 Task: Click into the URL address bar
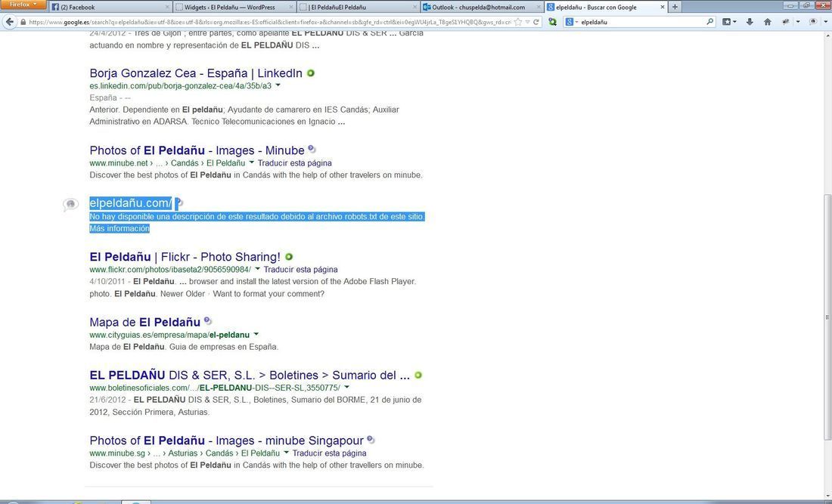[269, 22]
